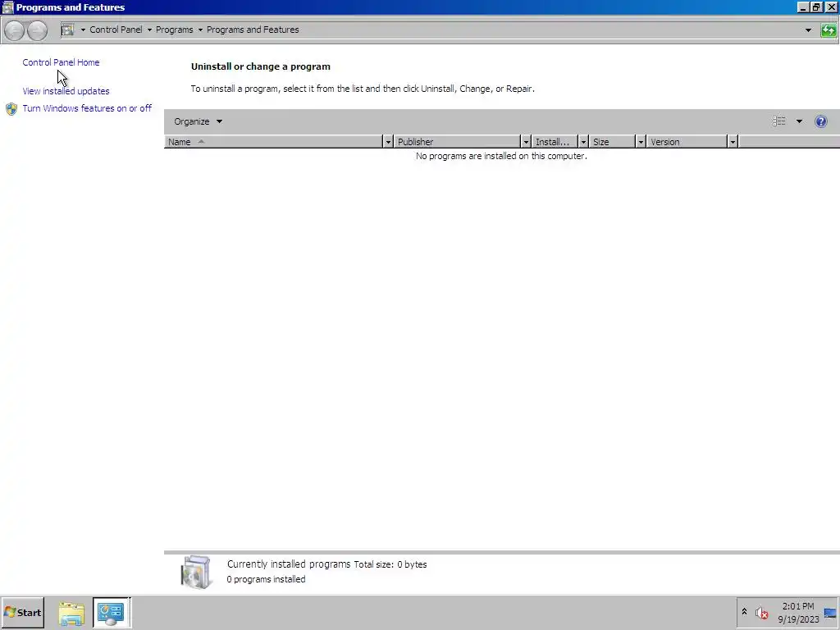Click the Change your view icon
Viewport: 840px width, 630px height.
(x=779, y=121)
